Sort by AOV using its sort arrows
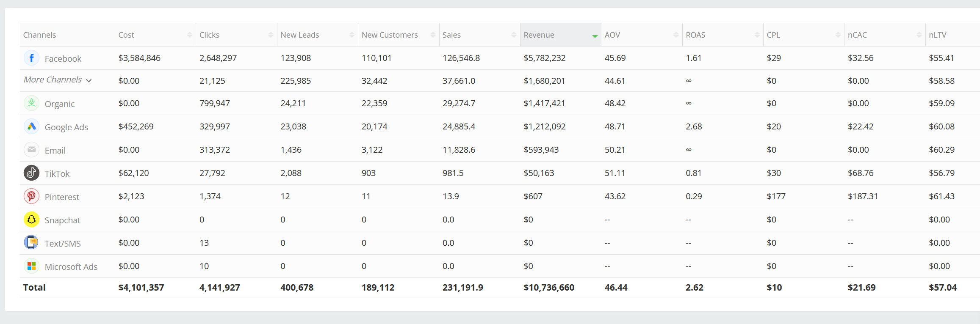The height and width of the screenshot is (324, 980). pyautogui.click(x=676, y=35)
